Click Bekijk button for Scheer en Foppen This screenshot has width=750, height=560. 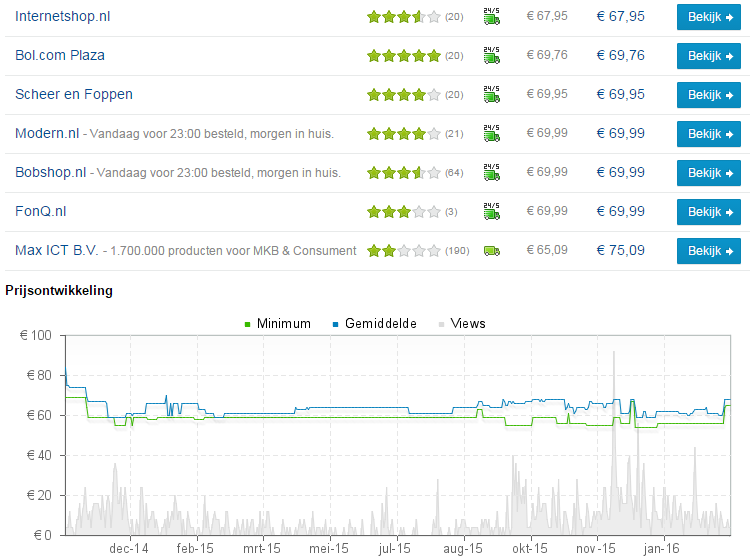[709, 95]
